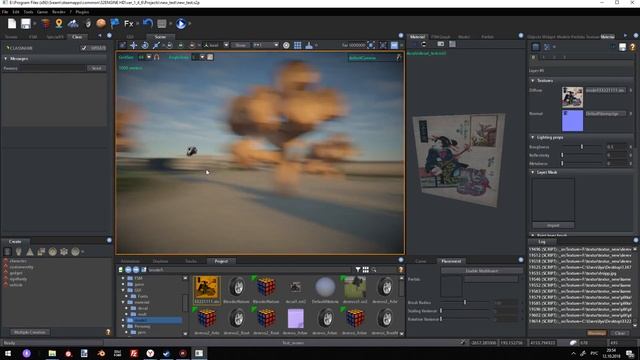
Task: Collapse the Textures section
Action: click(x=533, y=81)
